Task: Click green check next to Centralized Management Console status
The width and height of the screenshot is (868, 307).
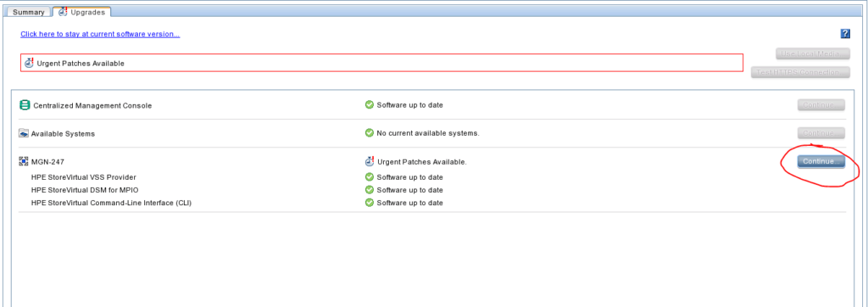Action: (x=370, y=104)
